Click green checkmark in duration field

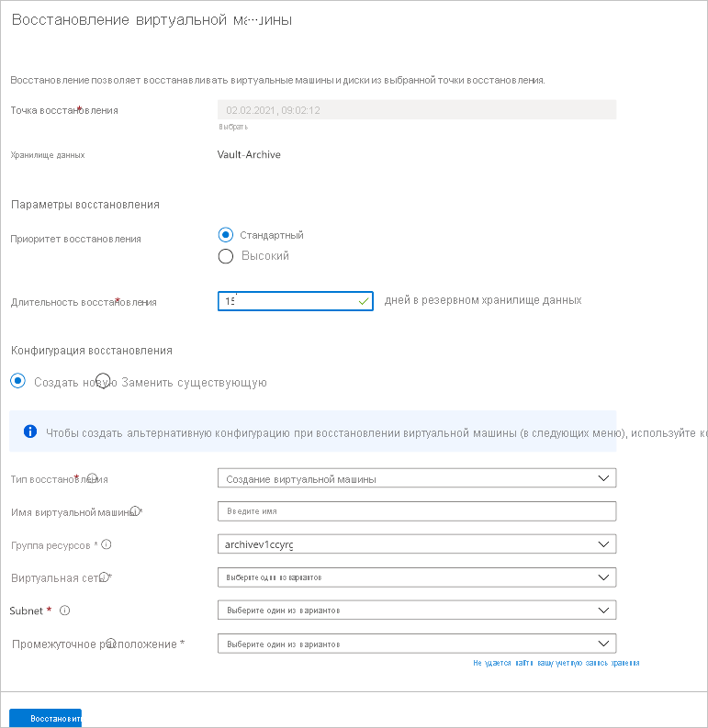point(364,302)
